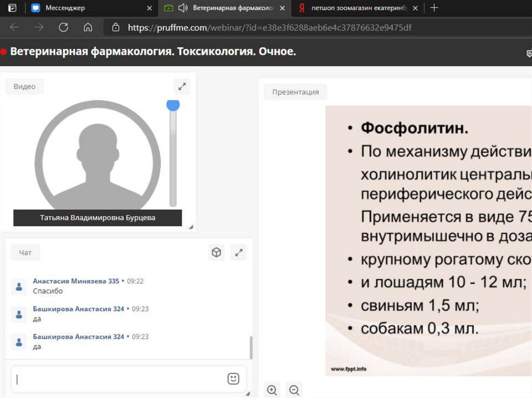Navigate back in browser history

click(15, 28)
